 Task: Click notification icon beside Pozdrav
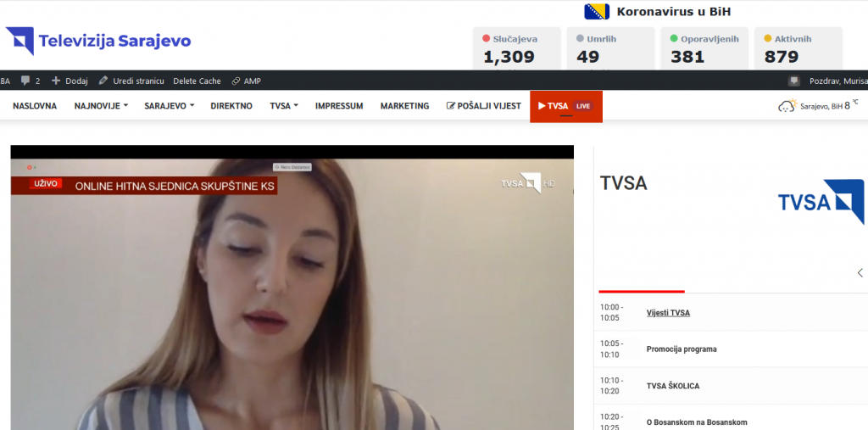[793, 81]
